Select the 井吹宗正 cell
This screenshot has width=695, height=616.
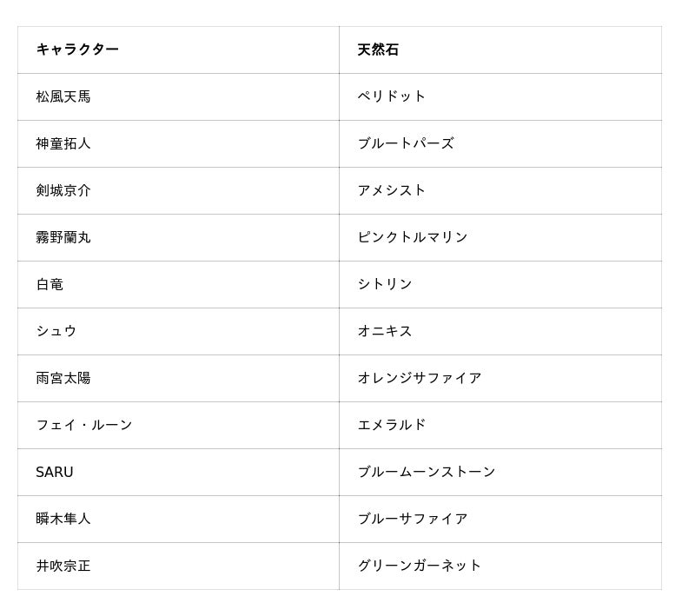click(63, 566)
